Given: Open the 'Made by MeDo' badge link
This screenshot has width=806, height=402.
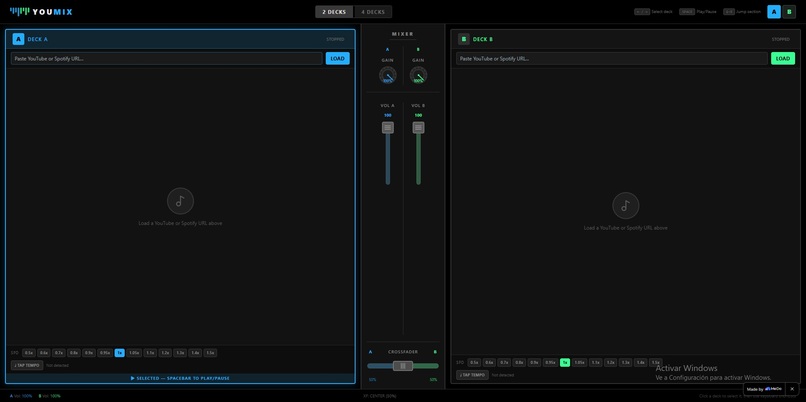Looking at the screenshot, I should (764, 389).
